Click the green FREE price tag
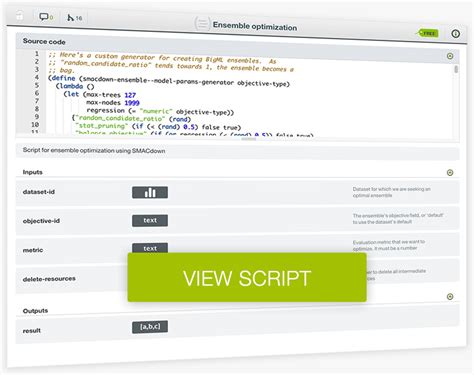The height and width of the screenshot is (375, 474). tap(427, 33)
